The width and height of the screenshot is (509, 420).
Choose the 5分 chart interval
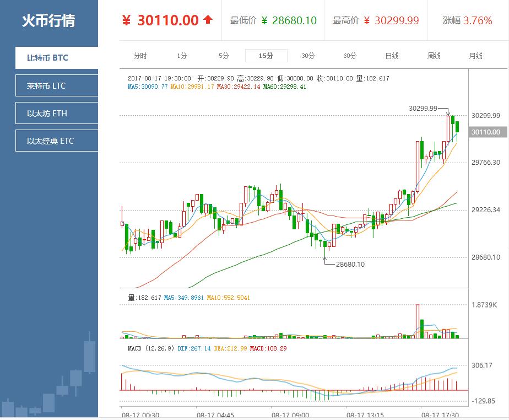click(x=224, y=56)
